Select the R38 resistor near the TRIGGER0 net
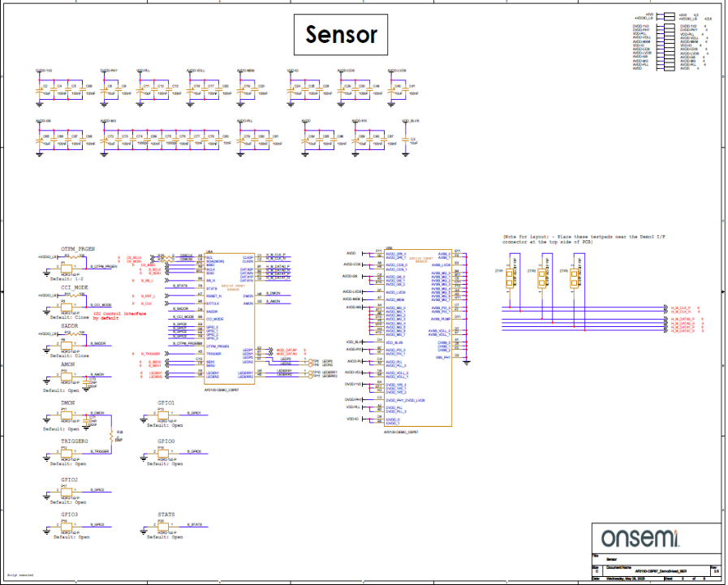Image resolution: width=728 pixels, height=585 pixels. [x=118, y=437]
